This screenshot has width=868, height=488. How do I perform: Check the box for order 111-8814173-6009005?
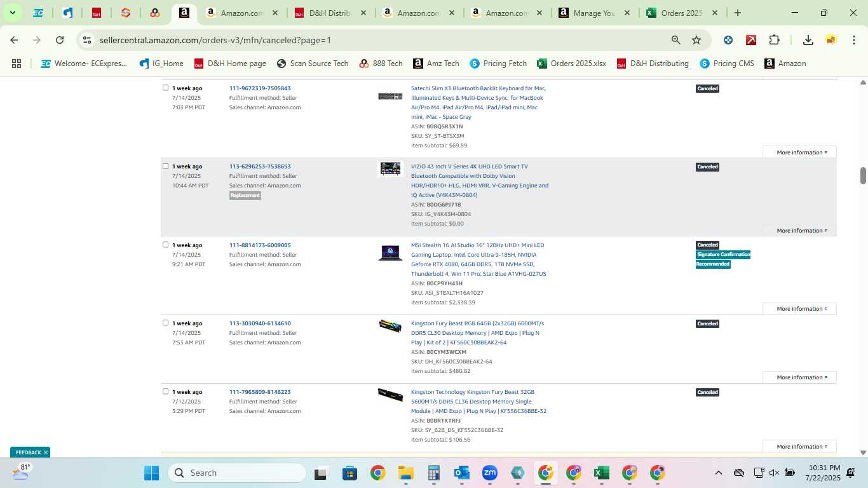166,245
